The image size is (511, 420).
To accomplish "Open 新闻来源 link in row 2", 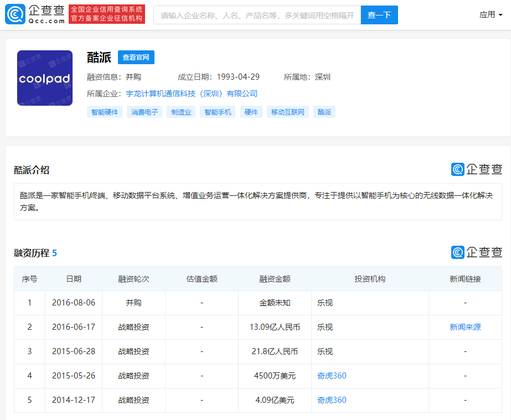I will pyautogui.click(x=465, y=327).
